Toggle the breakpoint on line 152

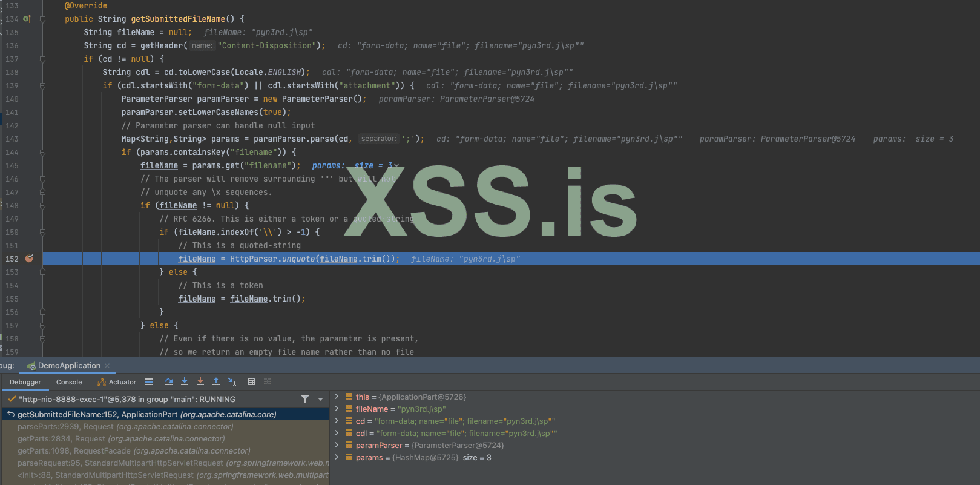pos(29,259)
